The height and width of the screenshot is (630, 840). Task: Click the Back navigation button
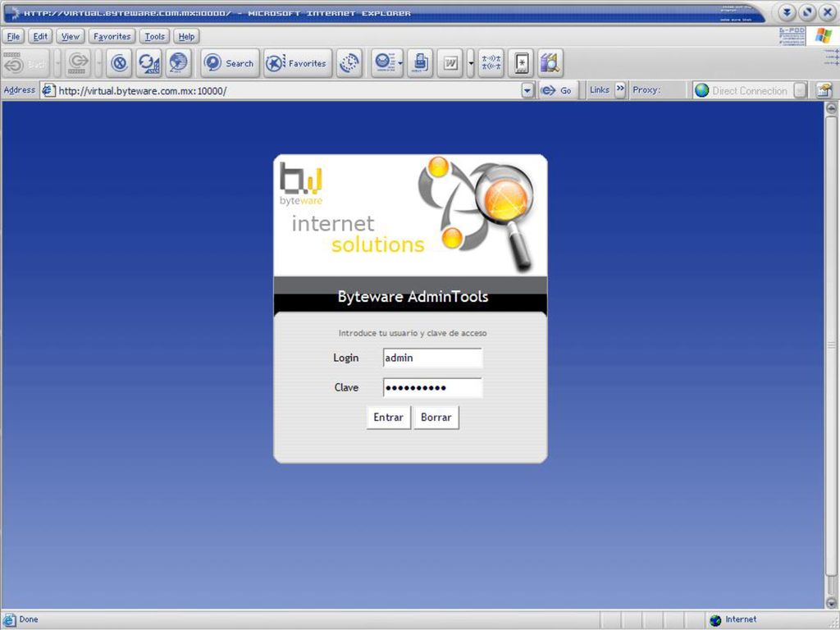pos(25,64)
